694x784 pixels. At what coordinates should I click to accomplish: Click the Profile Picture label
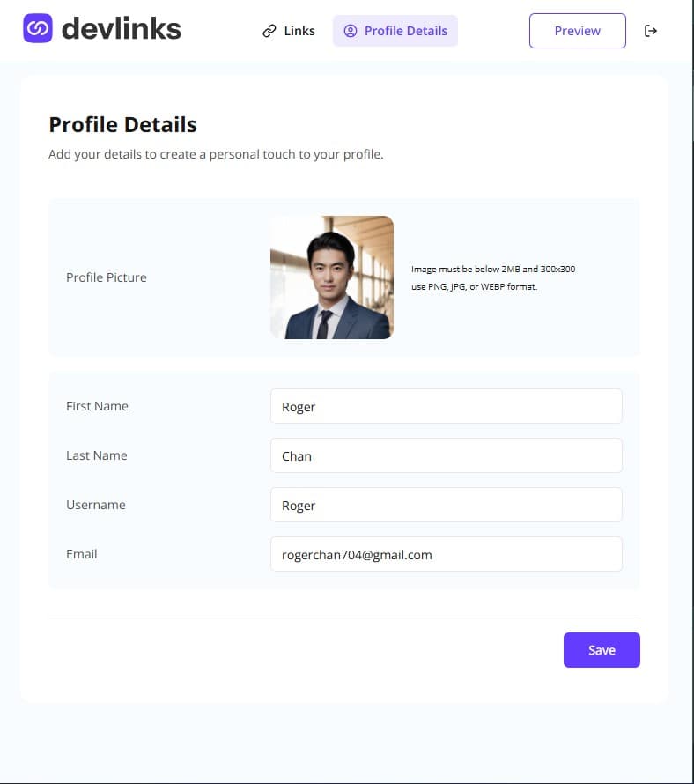pyautogui.click(x=107, y=277)
